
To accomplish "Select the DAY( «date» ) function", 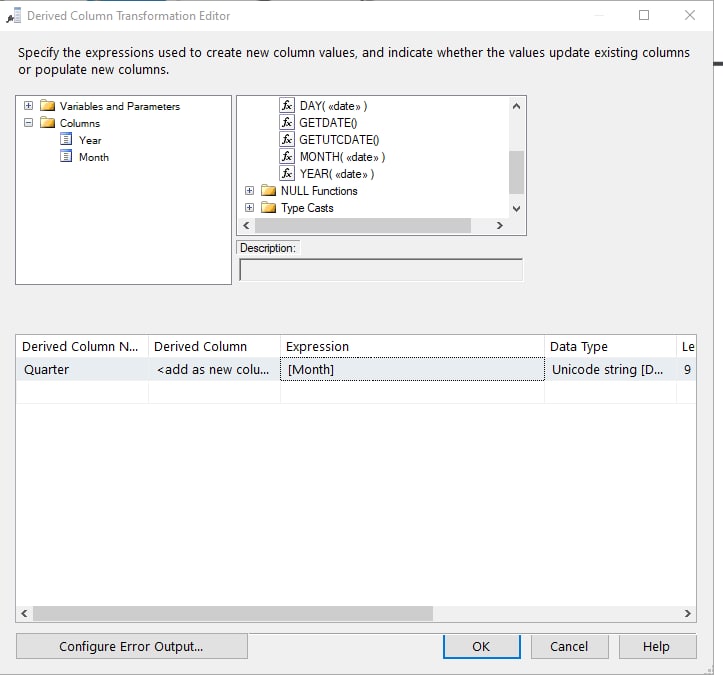I will click(333, 106).
